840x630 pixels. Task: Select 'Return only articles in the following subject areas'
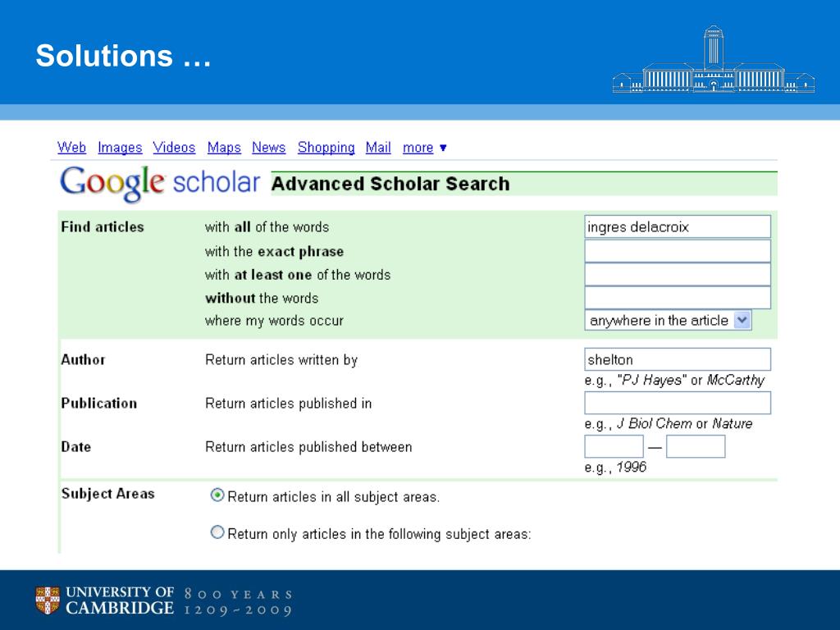click(x=217, y=532)
